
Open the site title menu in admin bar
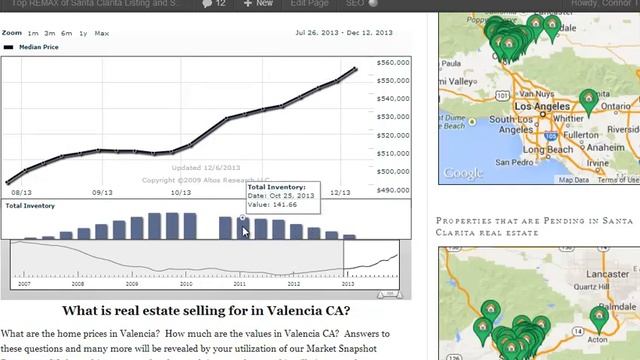pos(93,3)
